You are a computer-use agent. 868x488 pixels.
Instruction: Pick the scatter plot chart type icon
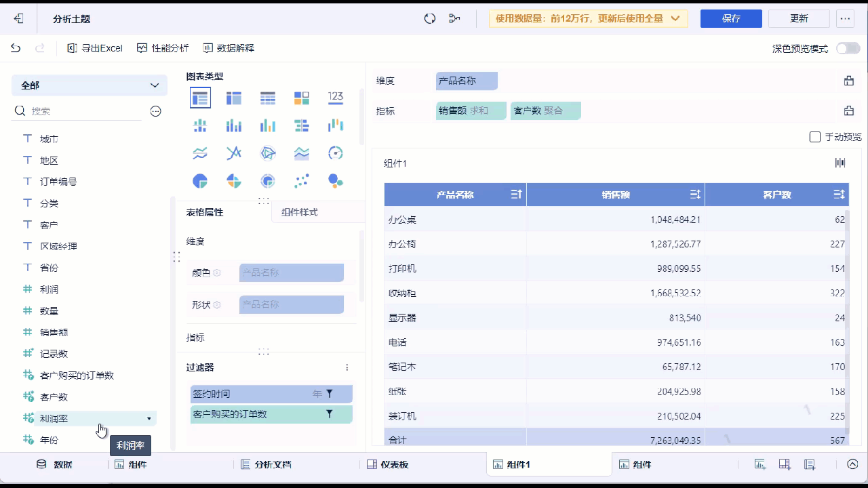(302, 181)
